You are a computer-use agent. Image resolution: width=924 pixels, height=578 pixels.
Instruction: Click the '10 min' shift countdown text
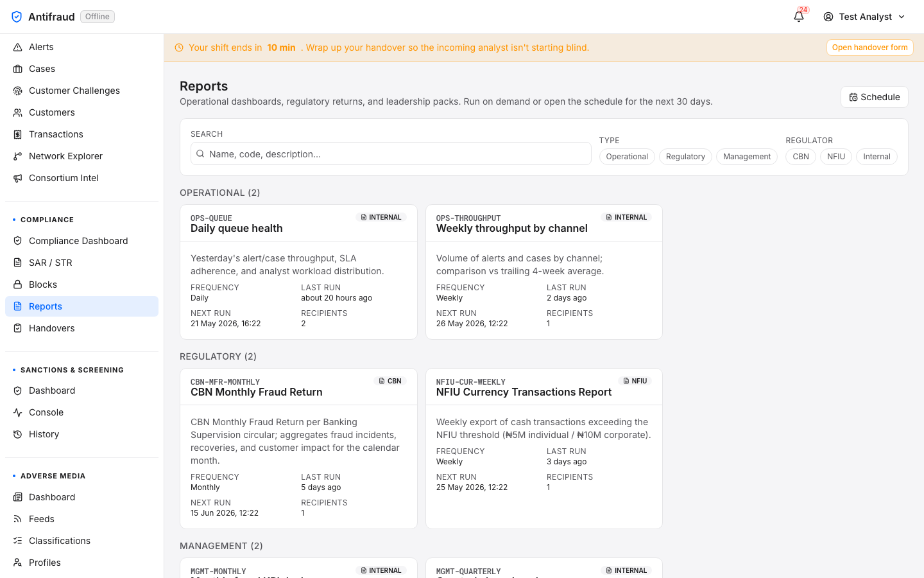point(281,48)
